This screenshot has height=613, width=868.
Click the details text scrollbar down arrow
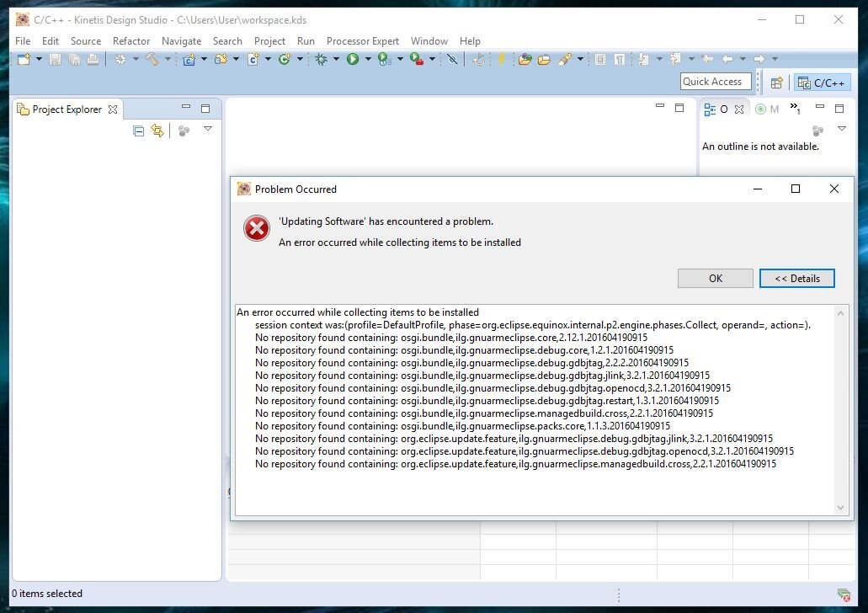click(x=840, y=508)
